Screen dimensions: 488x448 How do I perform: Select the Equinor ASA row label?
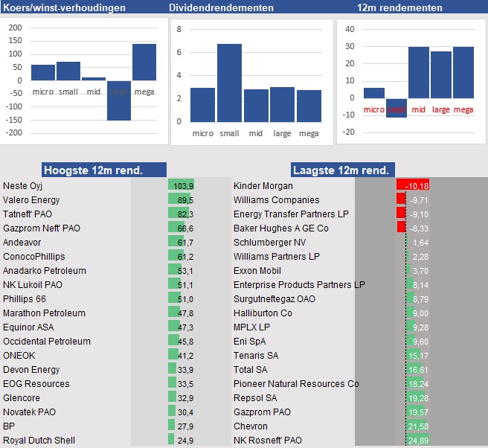point(28,327)
